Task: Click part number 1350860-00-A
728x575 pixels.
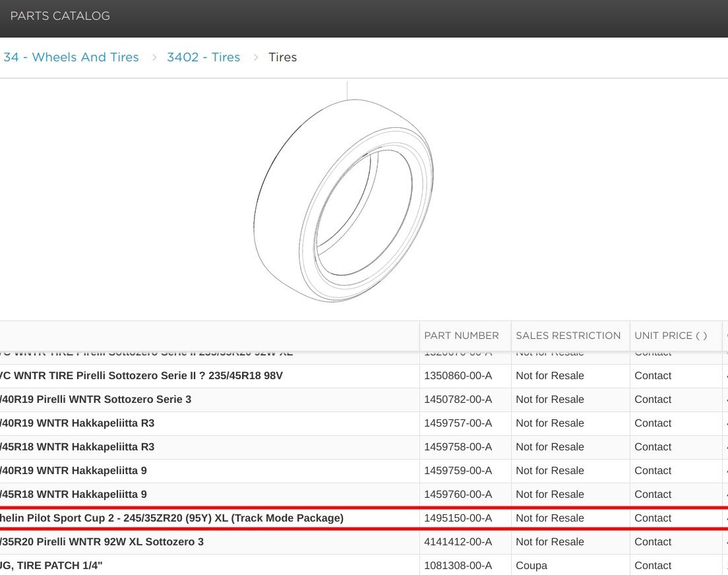Action: (x=458, y=376)
